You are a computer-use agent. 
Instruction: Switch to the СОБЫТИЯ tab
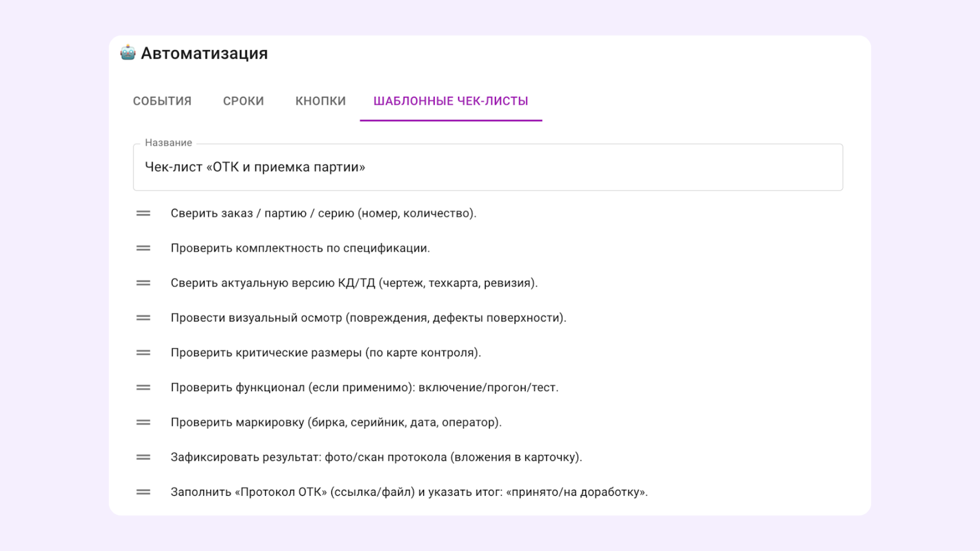click(162, 101)
